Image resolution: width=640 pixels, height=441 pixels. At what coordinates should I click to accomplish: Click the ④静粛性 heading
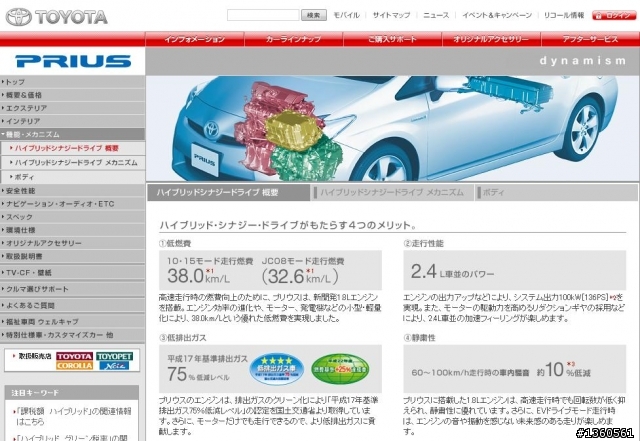pos(419,338)
